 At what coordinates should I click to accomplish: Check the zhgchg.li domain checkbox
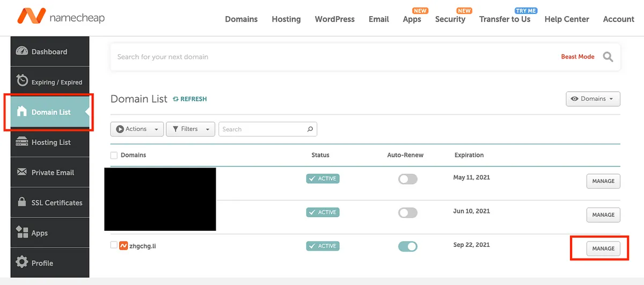[114, 245]
